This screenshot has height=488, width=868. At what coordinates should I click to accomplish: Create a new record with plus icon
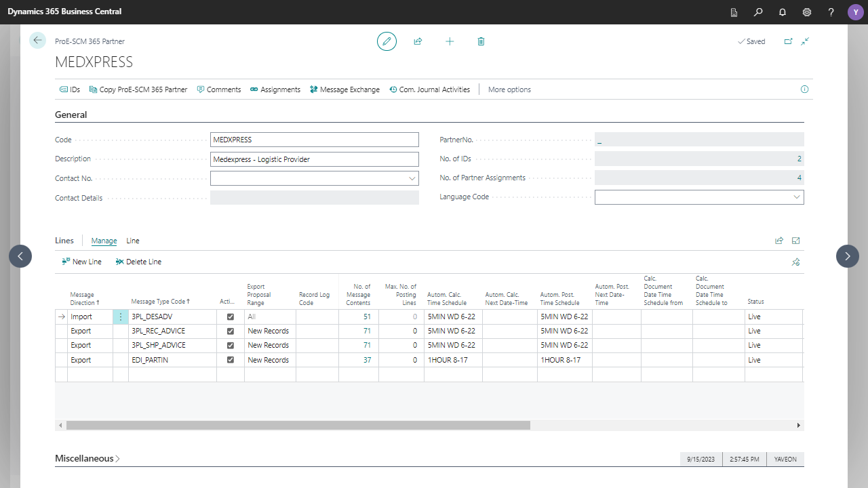coord(450,41)
